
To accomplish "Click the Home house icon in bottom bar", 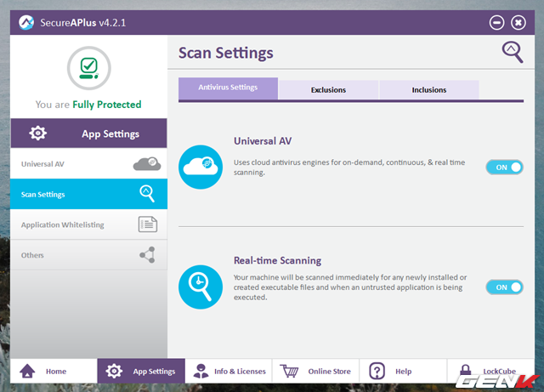I will pos(27,372).
